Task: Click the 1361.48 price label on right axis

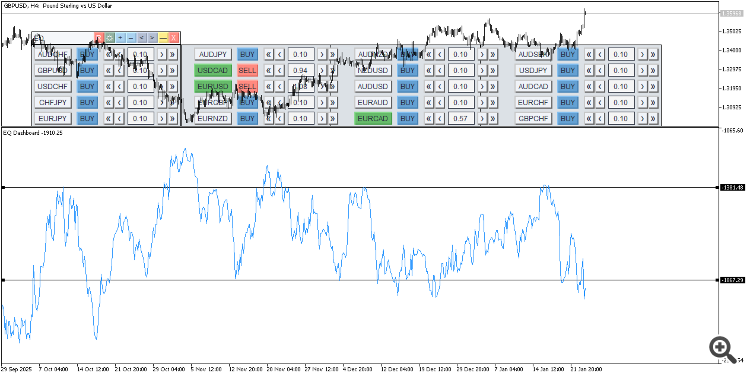Action: pos(732,188)
